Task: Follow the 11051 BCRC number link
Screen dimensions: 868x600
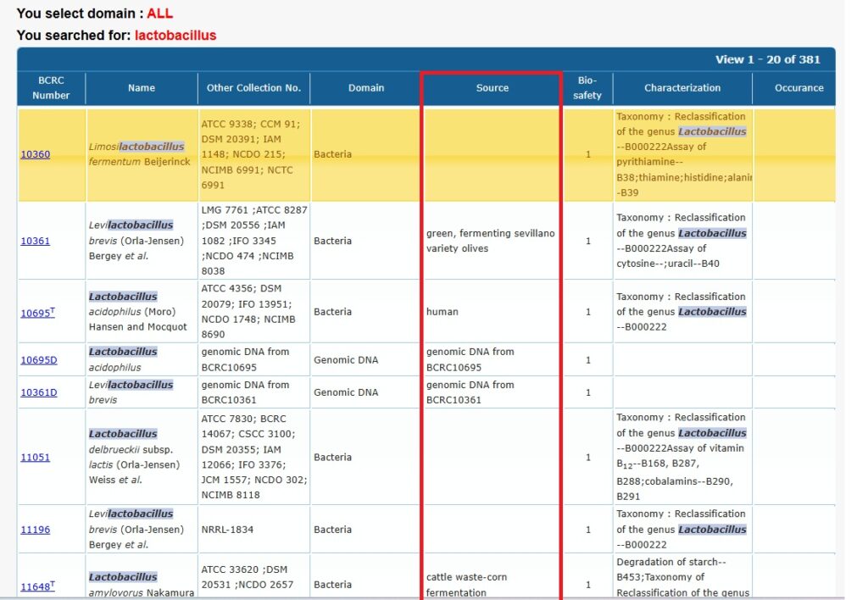Action: coord(35,457)
